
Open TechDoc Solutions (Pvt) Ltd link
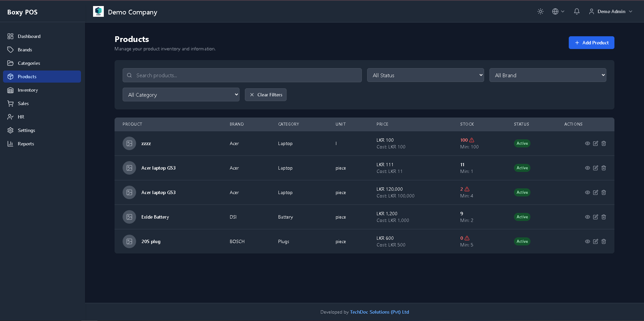click(379, 312)
